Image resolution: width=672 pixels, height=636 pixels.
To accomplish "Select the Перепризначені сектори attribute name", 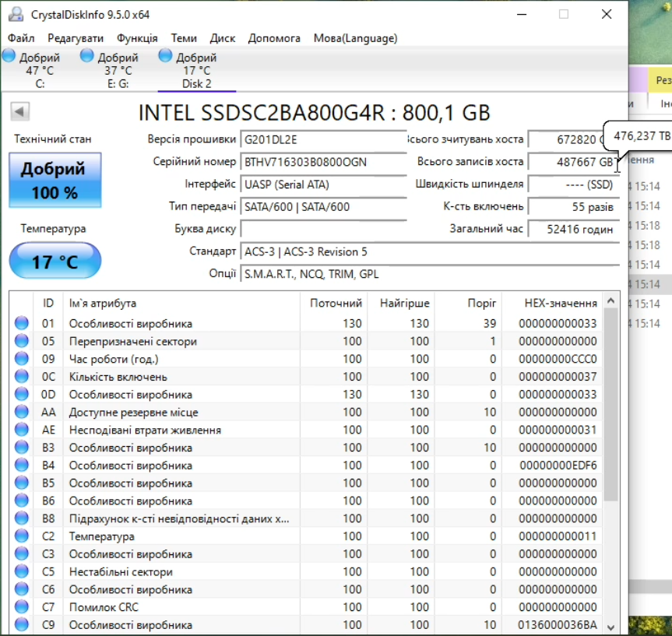I will click(133, 342).
